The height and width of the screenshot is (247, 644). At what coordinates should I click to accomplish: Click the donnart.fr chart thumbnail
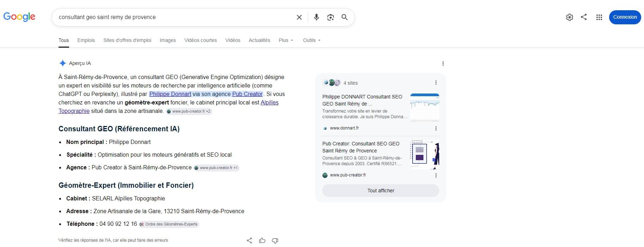(x=425, y=108)
